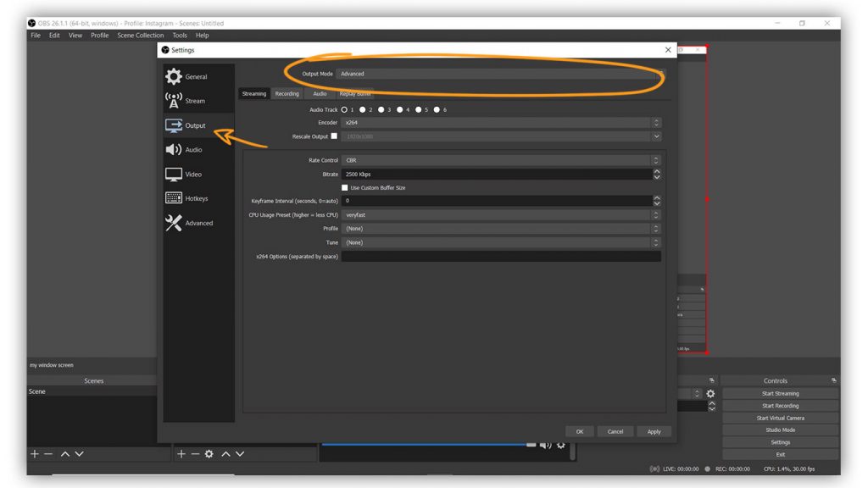Open Profile (None) dropdown

pos(501,229)
